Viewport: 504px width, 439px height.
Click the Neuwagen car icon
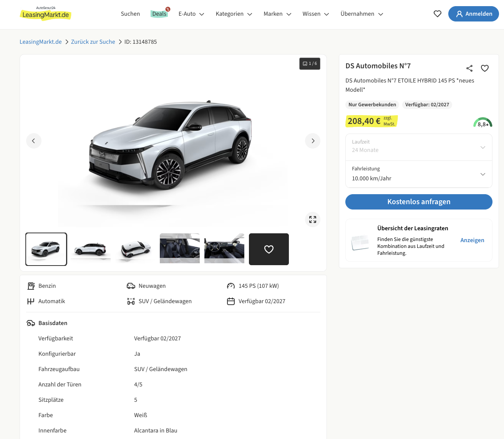click(131, 286)
